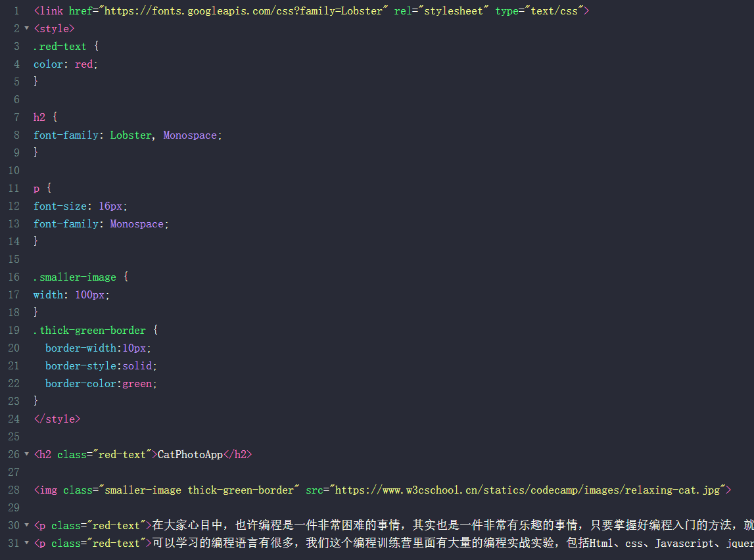Click line number 25 in the gutter
This screenshot has height=560, width=754.
pyautogui.click(x=14, y=436)
